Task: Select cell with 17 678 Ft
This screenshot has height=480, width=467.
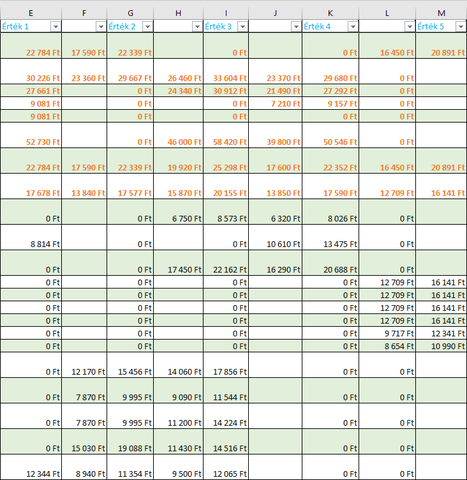Action: coord(31,186)
